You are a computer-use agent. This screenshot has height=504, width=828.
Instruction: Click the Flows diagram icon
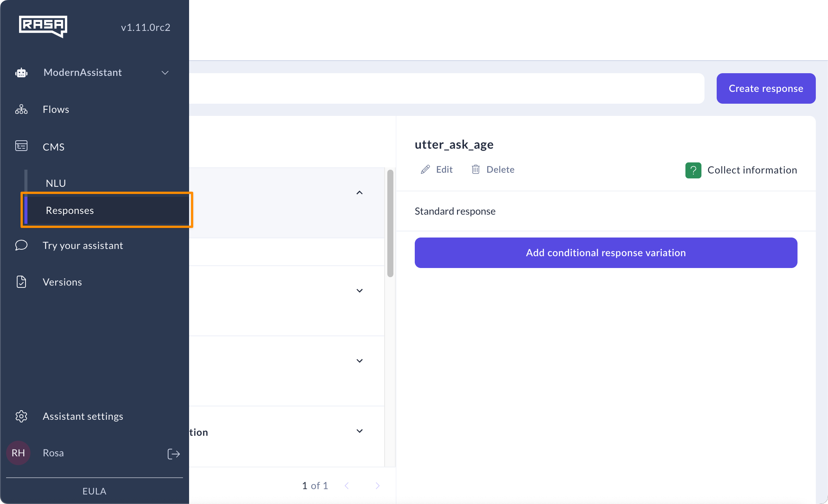[x=21, y=109]
